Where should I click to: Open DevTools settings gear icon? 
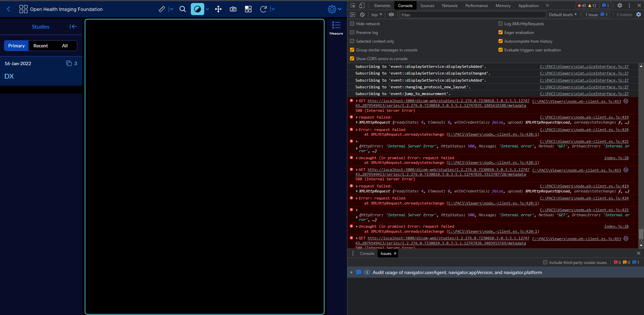click(620, 5)
